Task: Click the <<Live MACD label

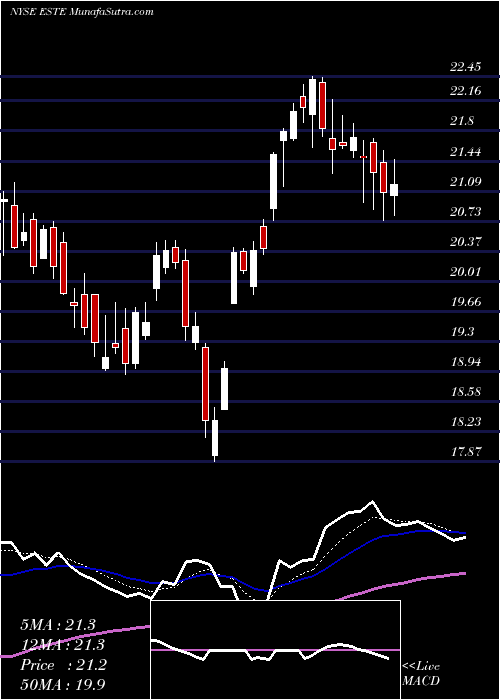Action: pyautogui.click(x=421, y=673)
